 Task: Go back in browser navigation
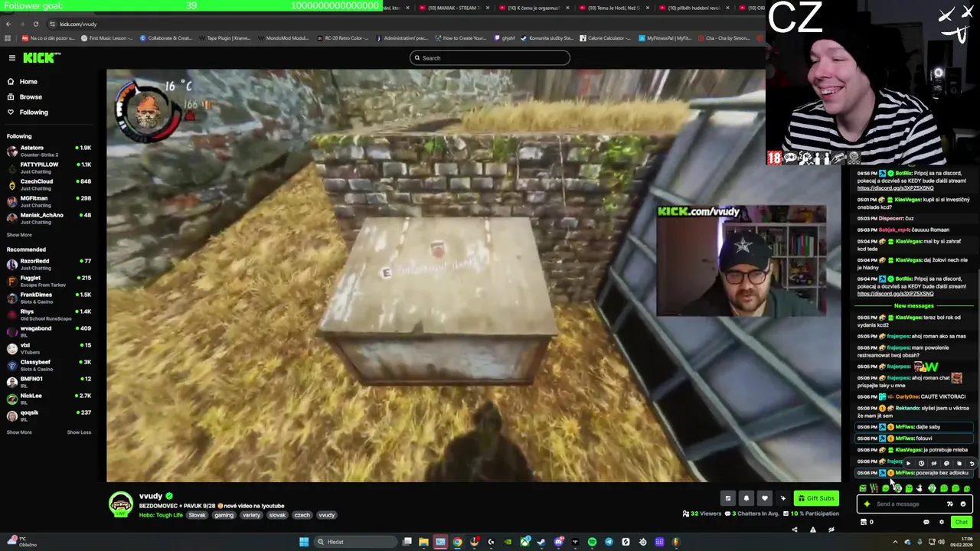pyautogui.click(x=8, y=24)
